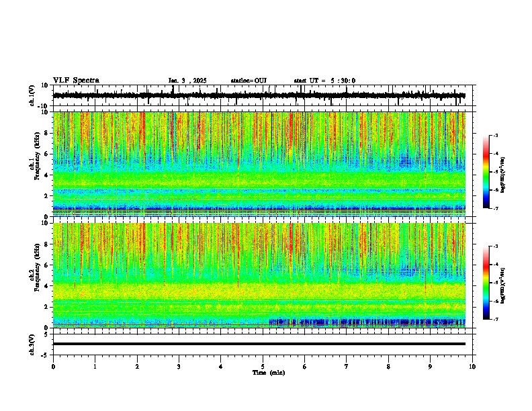Click the 10 minute tick label
Screen dimensions: 532x411
pyautogui.click(x=472, y=367)
